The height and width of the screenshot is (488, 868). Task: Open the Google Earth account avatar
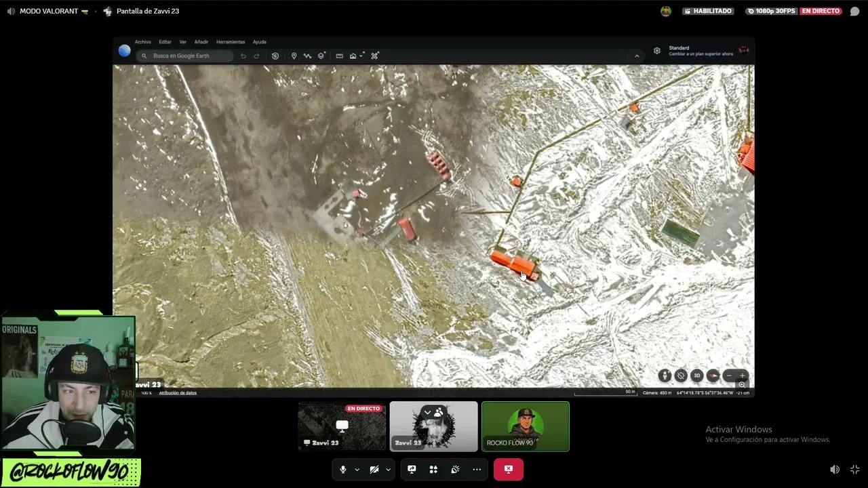click(x=744, y=51)
